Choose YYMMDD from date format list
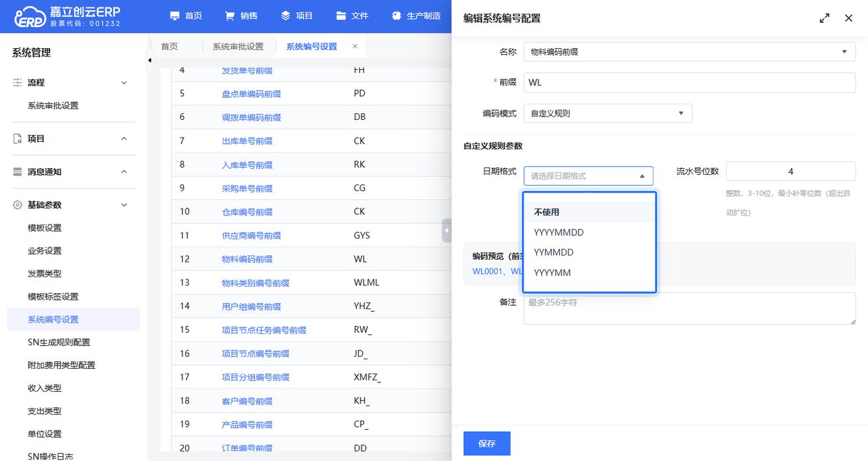Viewport: 868px width, 461px height. [x=589, y=252]
